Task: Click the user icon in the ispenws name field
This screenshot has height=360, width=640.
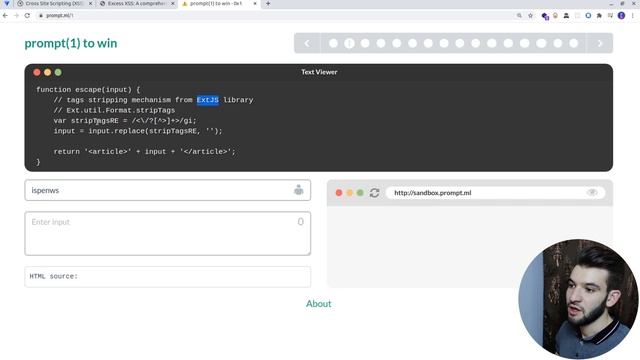Action: (299, 190)
